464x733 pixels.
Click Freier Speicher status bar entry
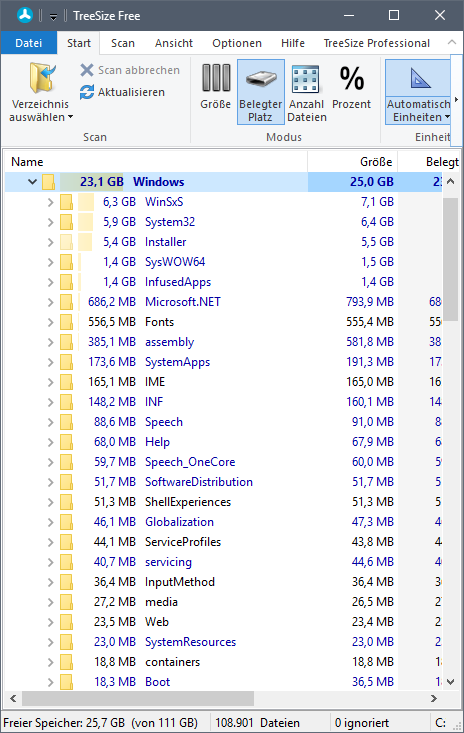click(x=100, y=723)
